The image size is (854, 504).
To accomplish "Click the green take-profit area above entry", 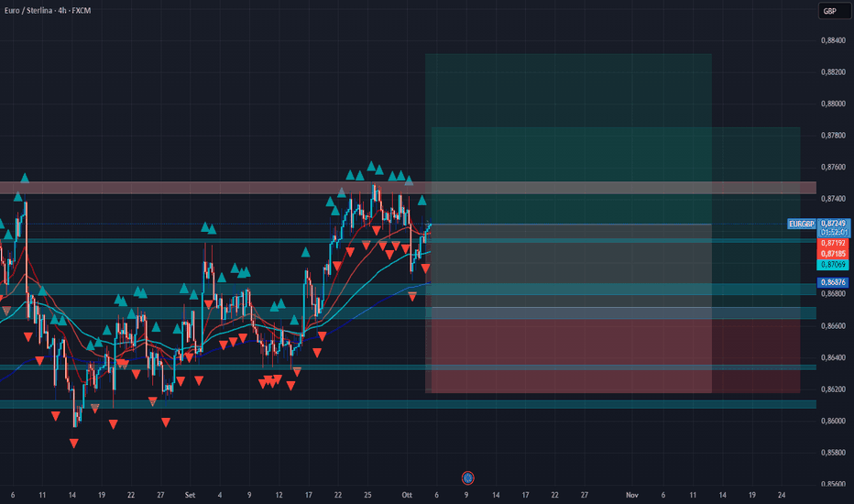I will 569,139.
